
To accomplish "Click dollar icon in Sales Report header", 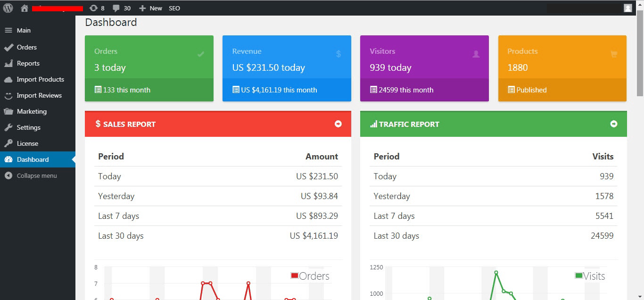I will pos(98,124).
